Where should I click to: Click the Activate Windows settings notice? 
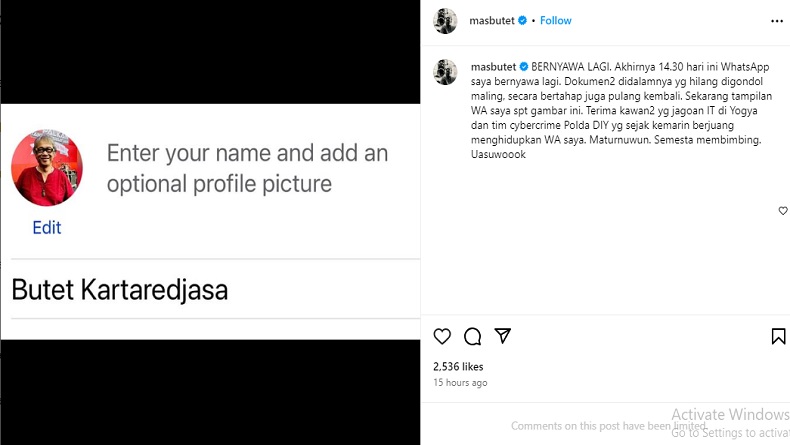coord(729,422)
